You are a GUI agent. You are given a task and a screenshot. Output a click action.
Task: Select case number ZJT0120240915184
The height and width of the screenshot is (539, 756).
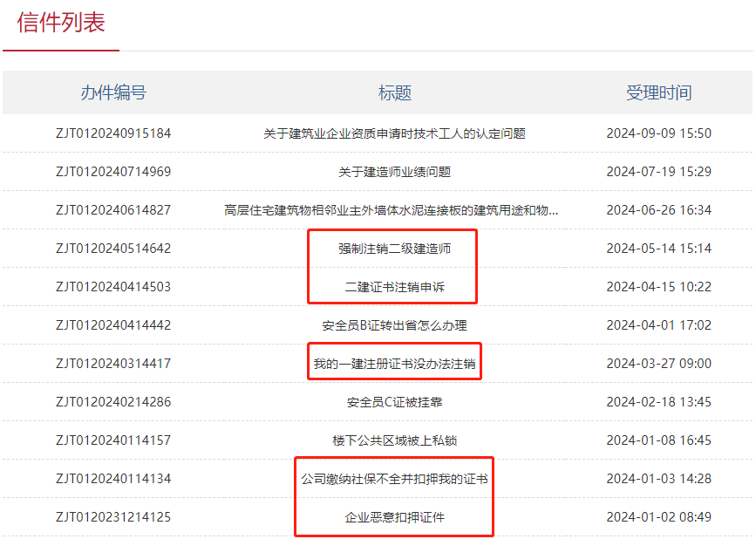(113, 133)
